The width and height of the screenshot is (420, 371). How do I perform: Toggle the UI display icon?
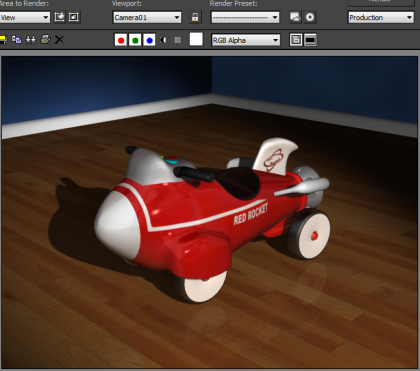[310, 40]
